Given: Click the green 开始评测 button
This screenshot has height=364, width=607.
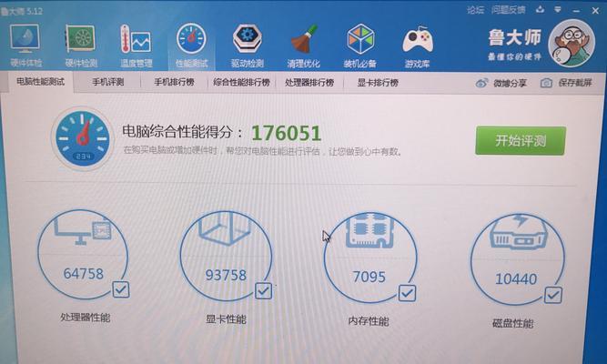Looking at the screenshot, I should (521, 140).
